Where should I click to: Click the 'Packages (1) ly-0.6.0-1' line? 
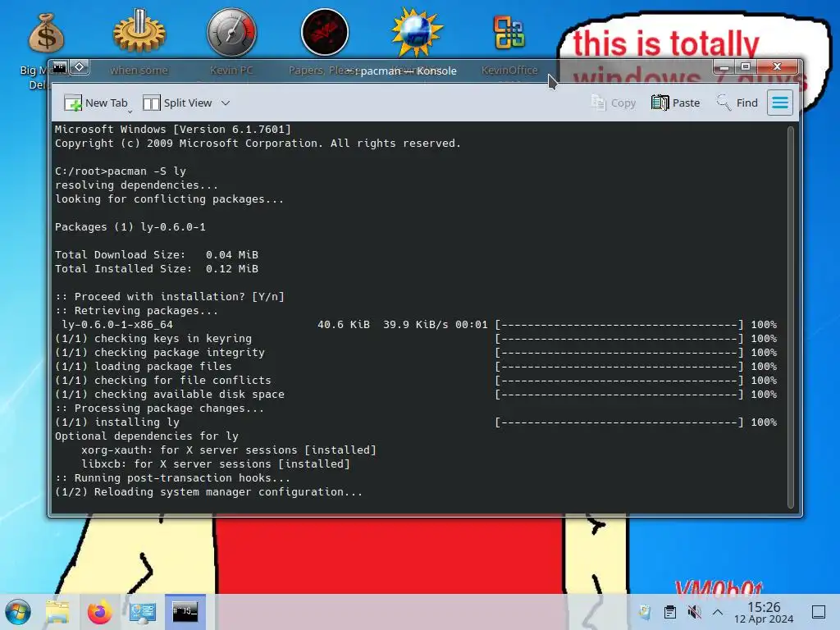pyautogui.click(x=130, y=226)
